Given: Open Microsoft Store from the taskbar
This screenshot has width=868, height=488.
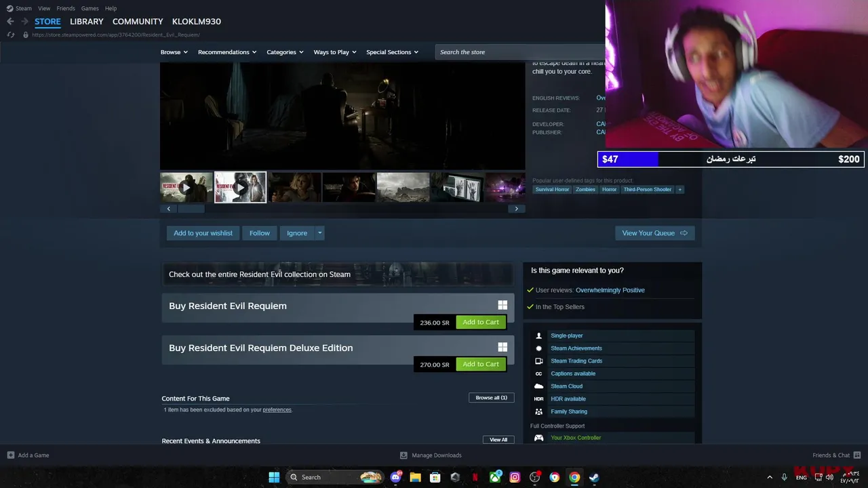Looking at the screenshot, I should tap(435, 477).
